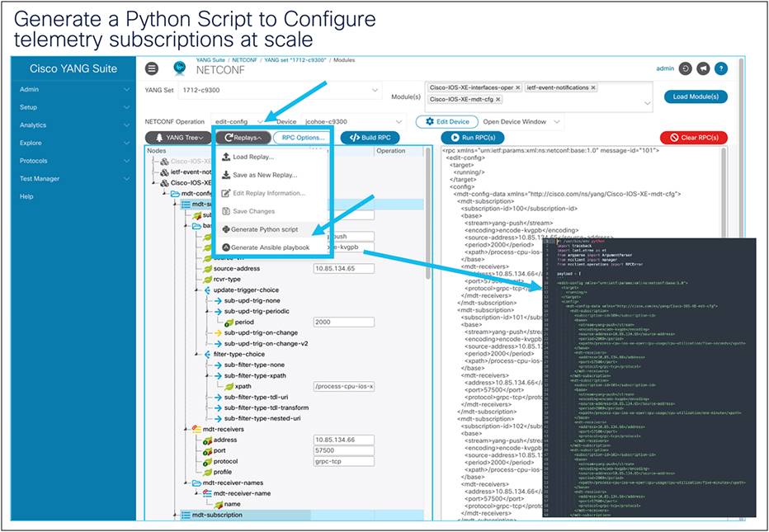Screen dimensions: 769x532
Task: Select the mdt-receivers list node
Action: (223, 430)
